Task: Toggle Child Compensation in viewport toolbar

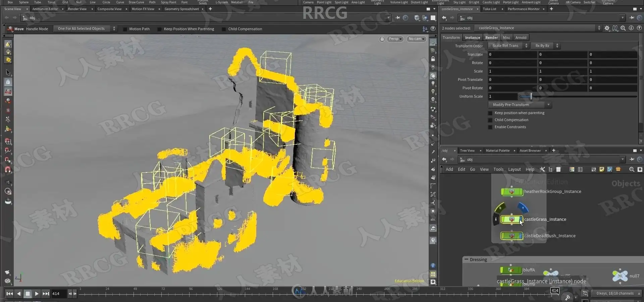Action: [224, 29]
